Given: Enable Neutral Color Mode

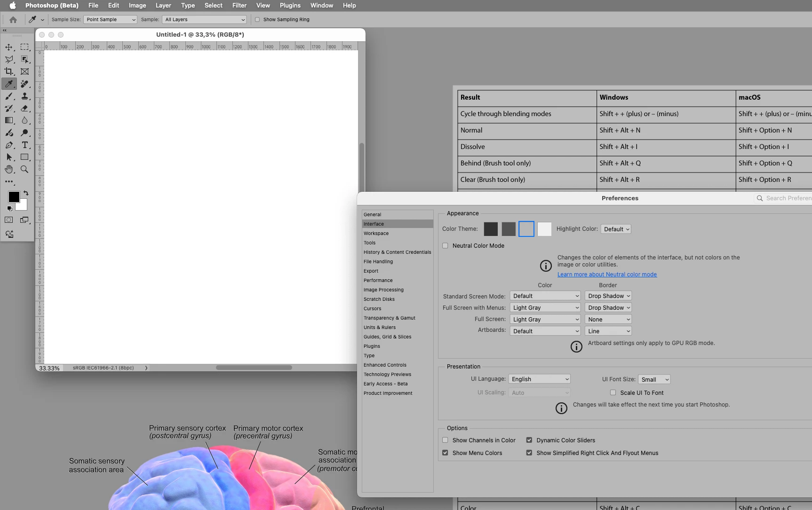Looking at the screenshot, I should click(445, 246).
